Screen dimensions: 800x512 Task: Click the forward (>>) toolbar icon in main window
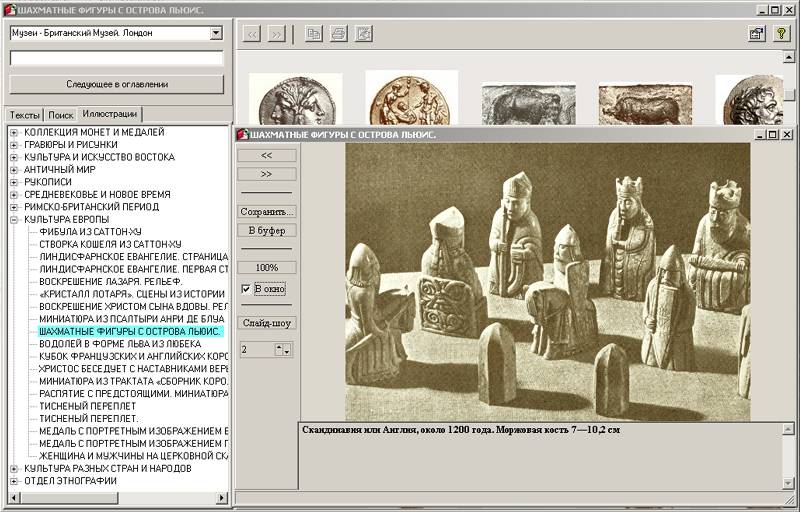click(277, 34)
